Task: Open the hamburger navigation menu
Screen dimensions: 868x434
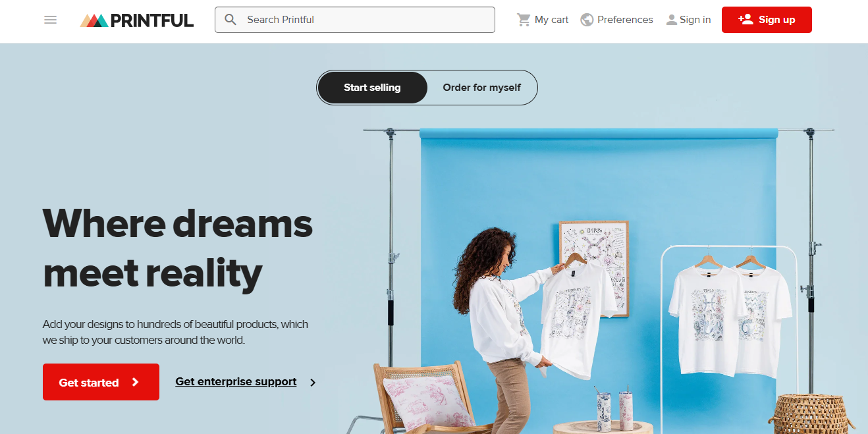Action: (50, 20)
